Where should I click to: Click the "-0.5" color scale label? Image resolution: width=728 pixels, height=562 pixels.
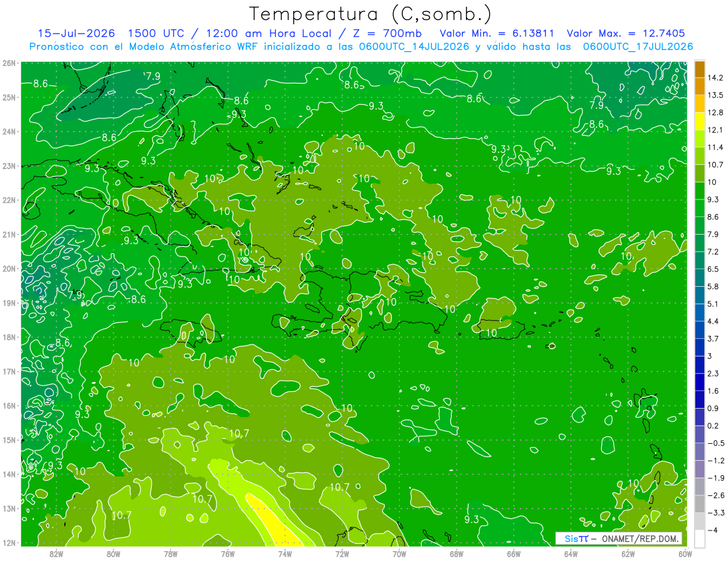[x=716, y=443]
